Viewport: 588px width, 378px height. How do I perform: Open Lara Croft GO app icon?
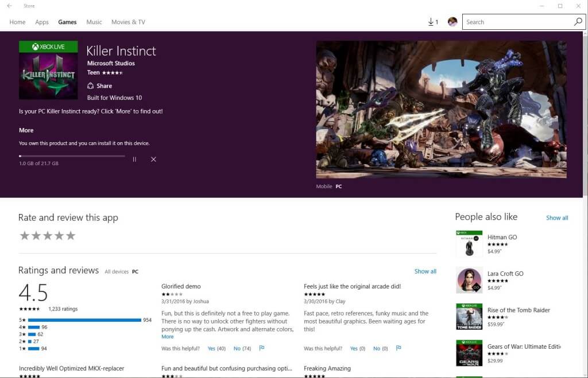(x=469, y=280)
